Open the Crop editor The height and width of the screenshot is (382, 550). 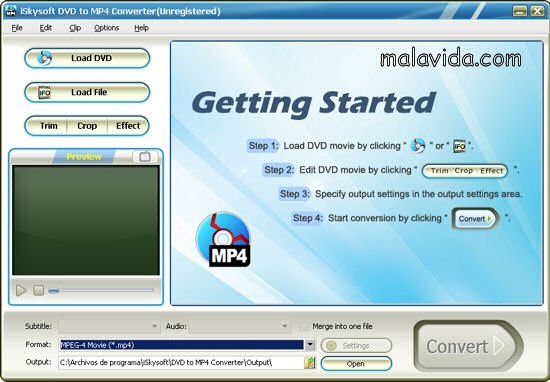pos(87,126)
